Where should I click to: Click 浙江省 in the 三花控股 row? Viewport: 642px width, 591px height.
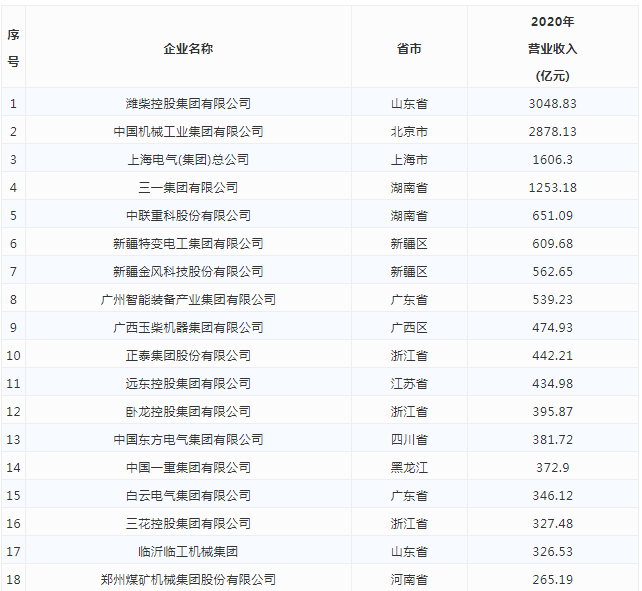coord(409,523)
